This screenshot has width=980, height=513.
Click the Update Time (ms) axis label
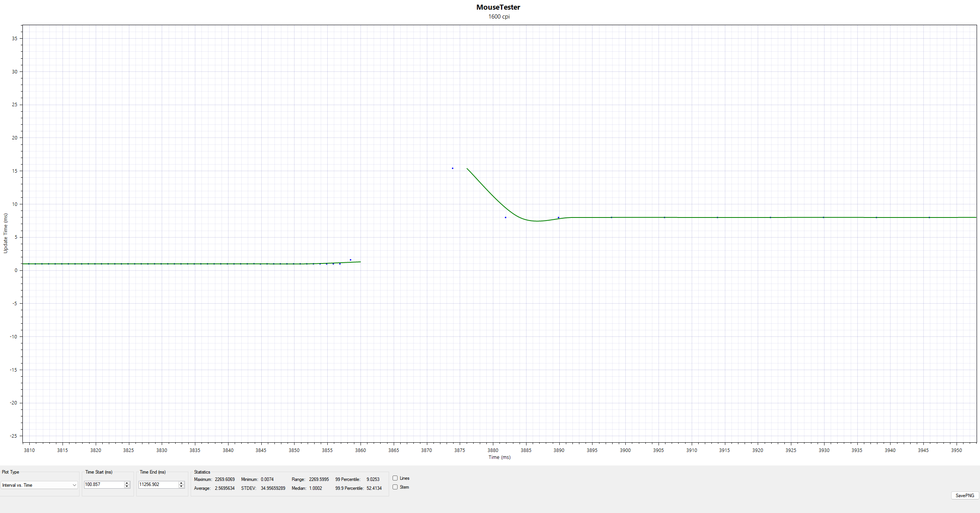click(5, 233)
